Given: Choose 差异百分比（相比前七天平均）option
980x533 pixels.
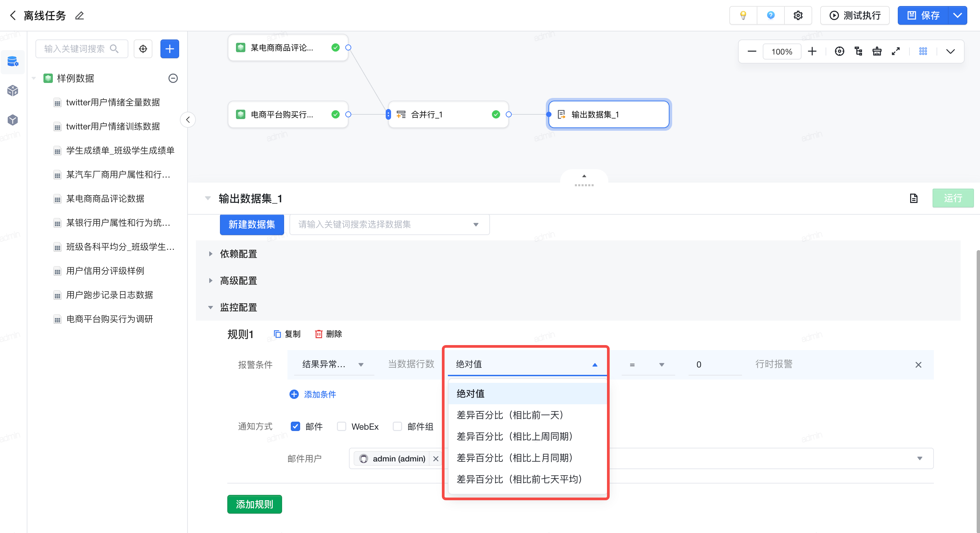Looking at the screenshot, I should tap(527, 479).
